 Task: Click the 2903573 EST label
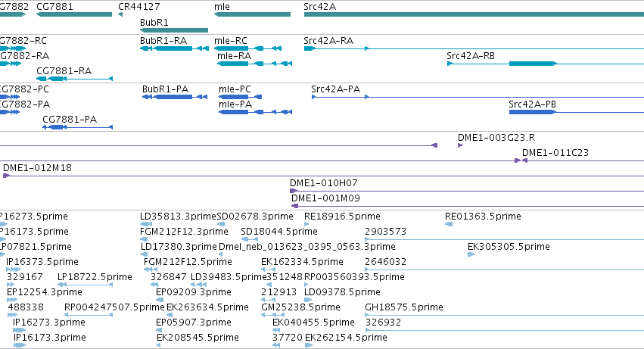[x=386, y=232]
